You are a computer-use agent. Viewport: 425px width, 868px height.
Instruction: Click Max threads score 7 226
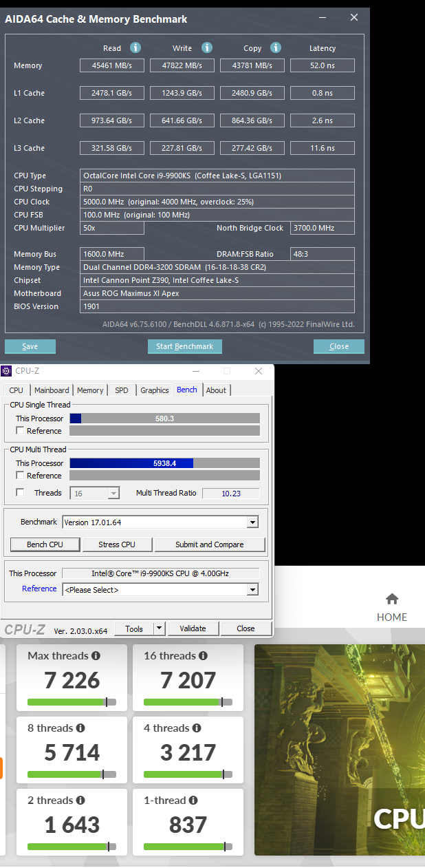pos(72,680)
